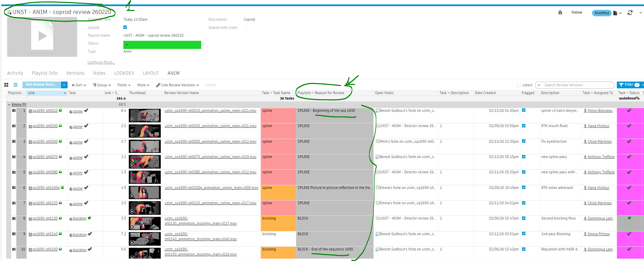The height and width of the screenshot is (261, 644).
Task: Open the Sort dropdown
Action: (x=79, y=85)
